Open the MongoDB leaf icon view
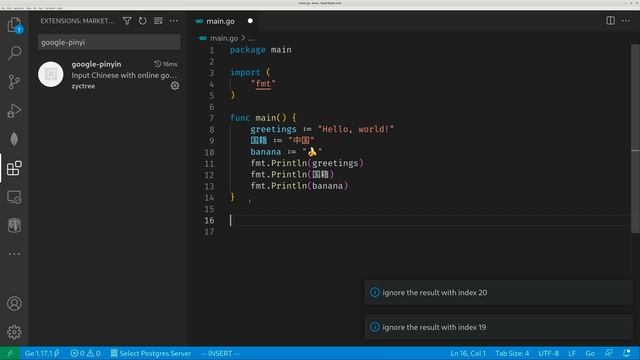640x360 pixels. coord(14,139)
